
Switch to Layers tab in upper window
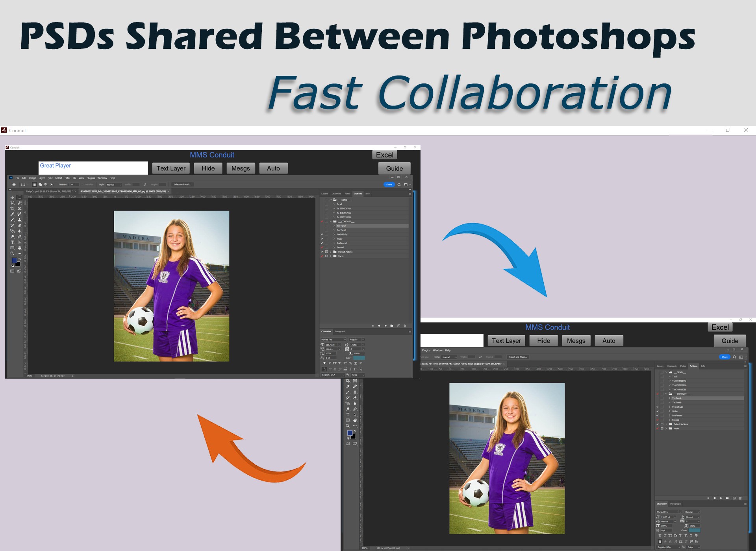point(324,194)
